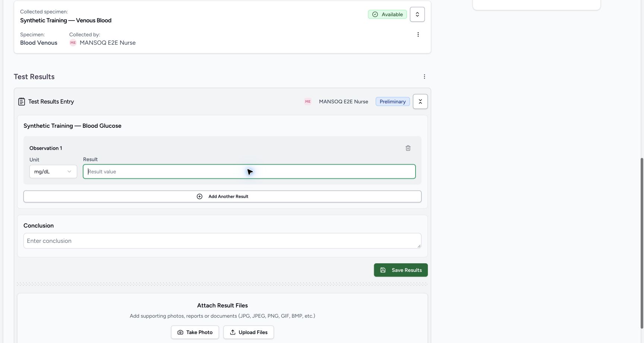Screen dimensions: 644x343
Task: Open the mg/dL unit dropdown
Action: [53, 172]
